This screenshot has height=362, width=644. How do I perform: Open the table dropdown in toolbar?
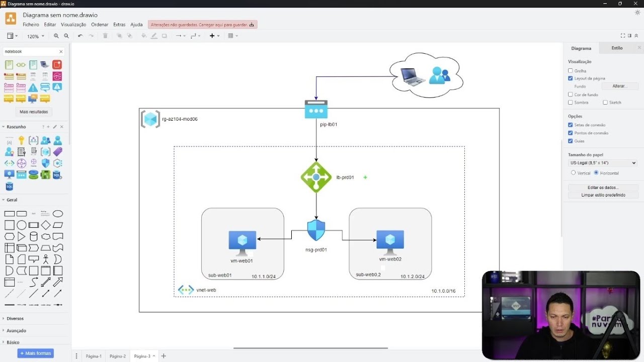coord(233,36)
